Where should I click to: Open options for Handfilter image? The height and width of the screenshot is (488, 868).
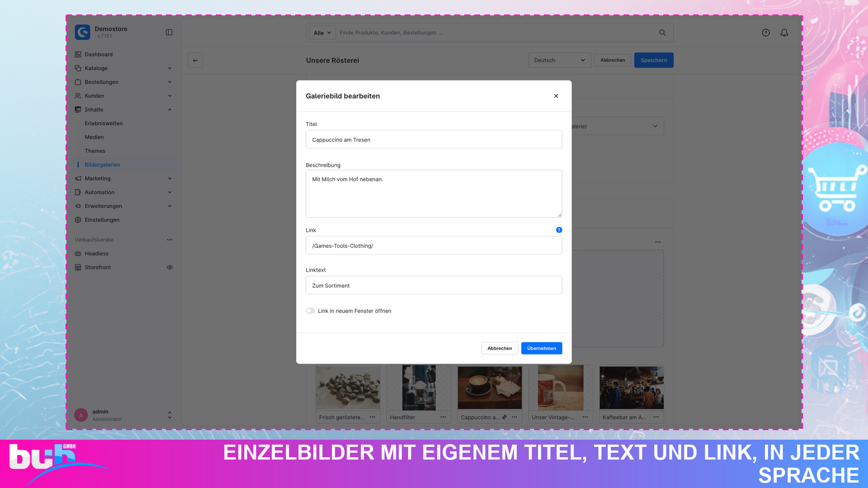click(x=443, y=417)
